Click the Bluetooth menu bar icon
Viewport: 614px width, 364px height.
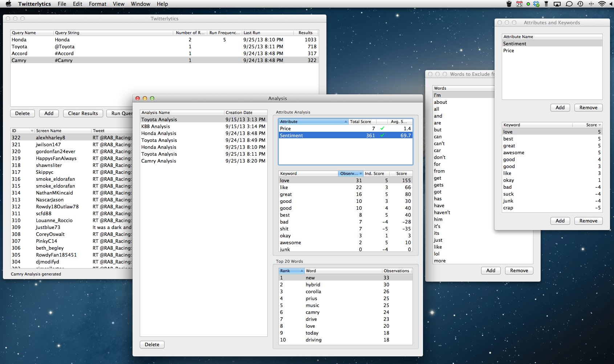click(591, 4)
